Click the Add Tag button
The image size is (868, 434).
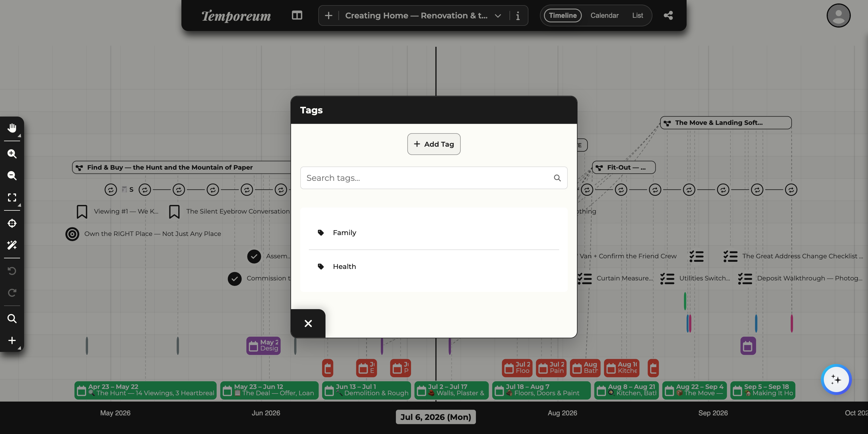[434, 144]
